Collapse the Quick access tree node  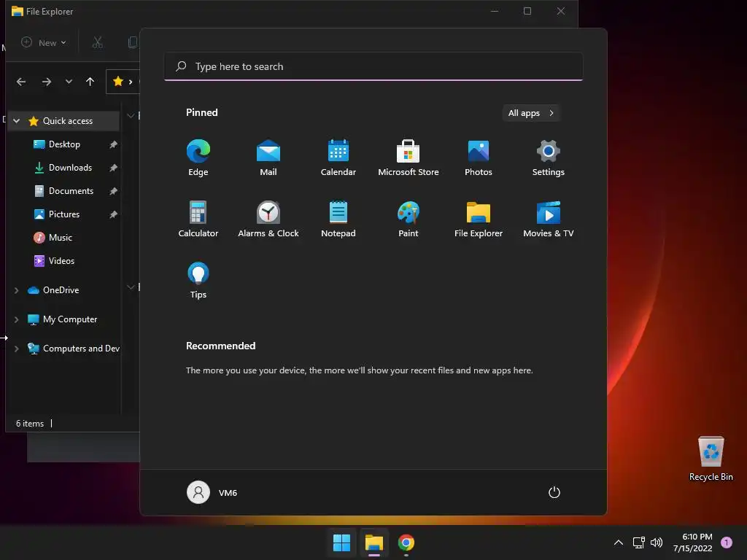[17, 121]
